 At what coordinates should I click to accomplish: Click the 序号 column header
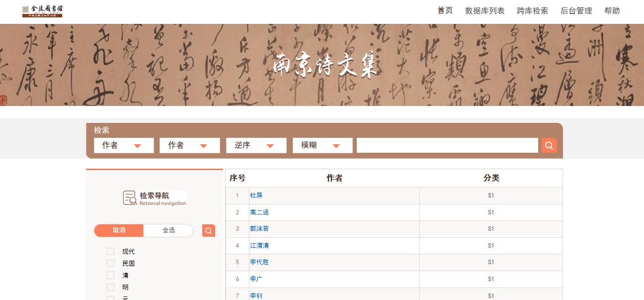238,178
